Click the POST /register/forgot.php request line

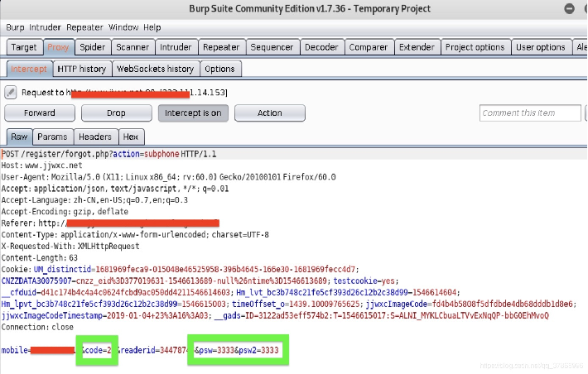pos(109,154)
